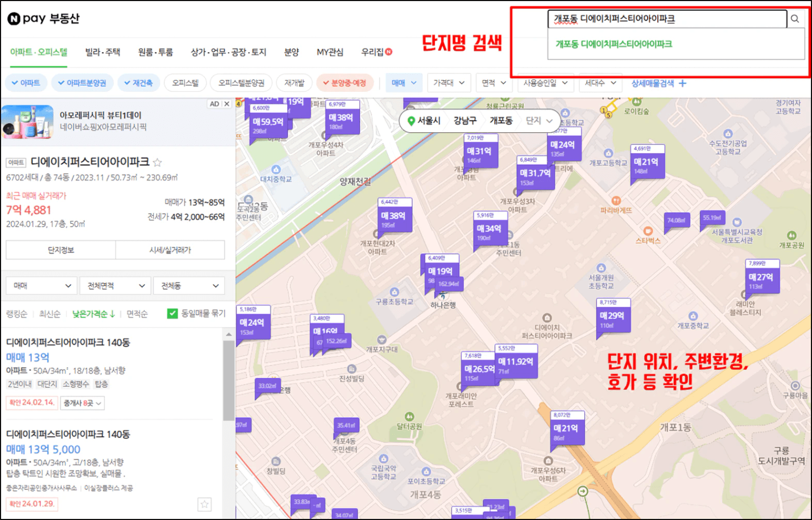Image resolution: width=812 pixels, height=520 pixels.
Task: Switch to the 상가·업무·공장·토지 tab
Action: (x=228, y=52)
